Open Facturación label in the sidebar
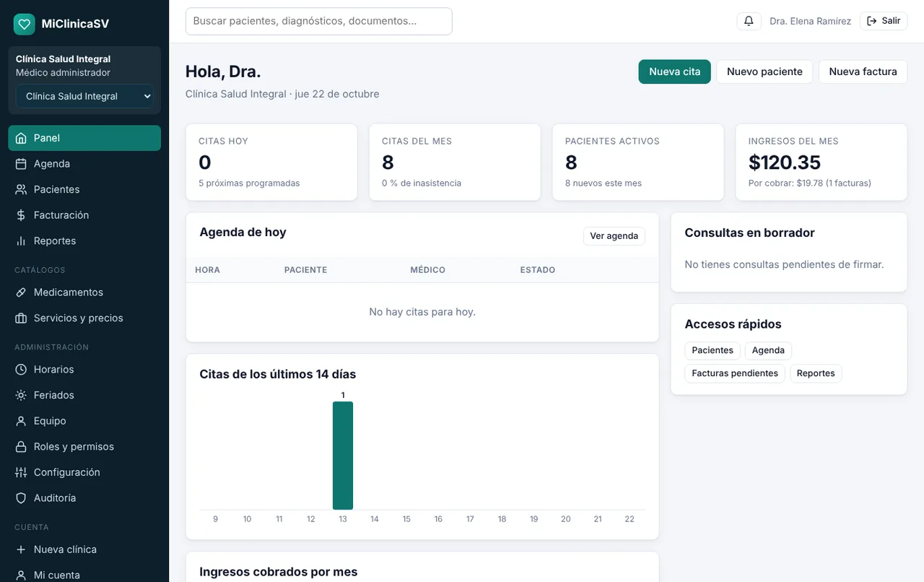Viewport: 924px width, 582px height. coord(61,215)
